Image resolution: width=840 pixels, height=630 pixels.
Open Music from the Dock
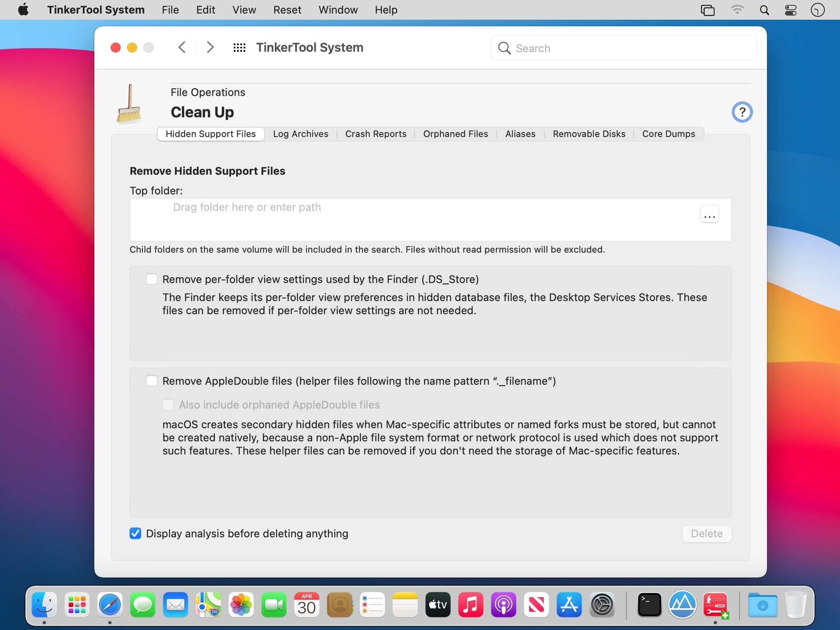[x=471, y=605]
